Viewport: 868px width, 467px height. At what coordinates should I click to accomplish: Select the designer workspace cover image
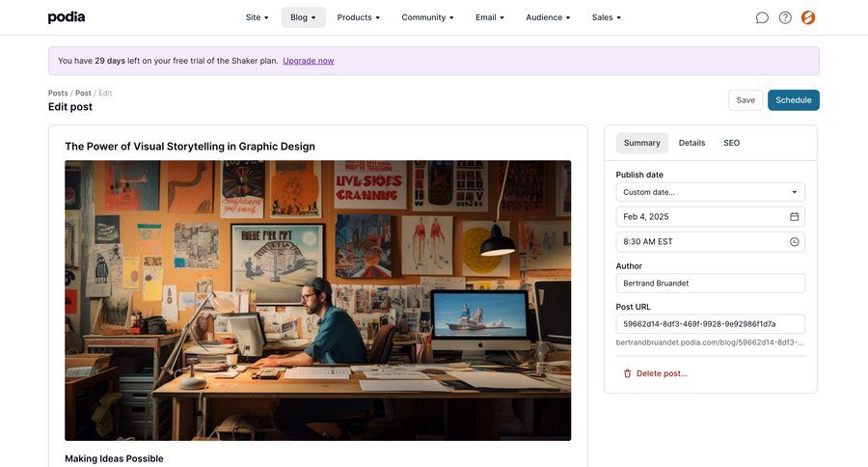pyautogui.click(x=317, y=301)
